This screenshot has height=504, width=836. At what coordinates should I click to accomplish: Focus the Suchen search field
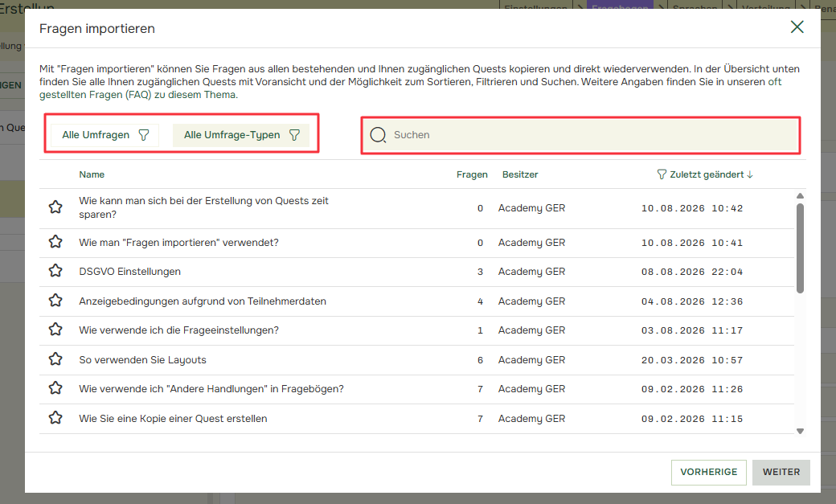tap(580, 135)
